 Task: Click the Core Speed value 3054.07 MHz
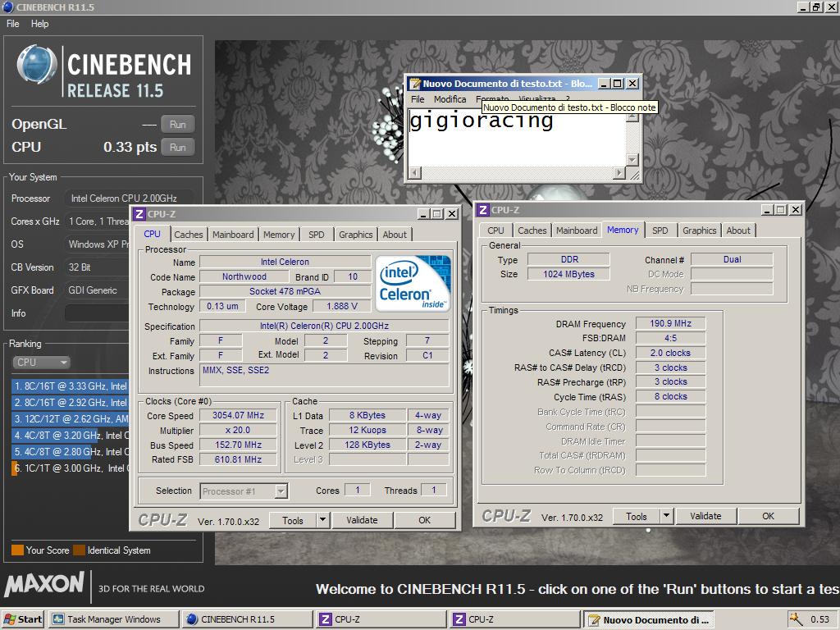coord(239,415)
